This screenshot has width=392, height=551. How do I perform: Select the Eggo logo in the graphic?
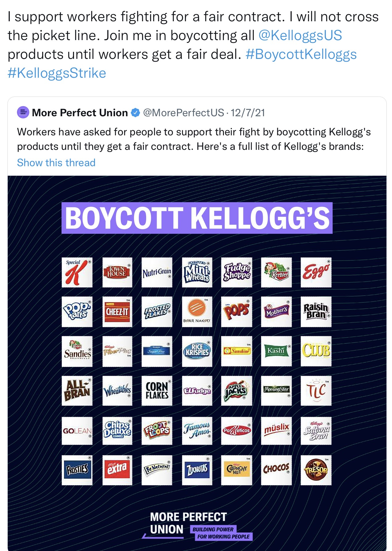click(316, 272)
